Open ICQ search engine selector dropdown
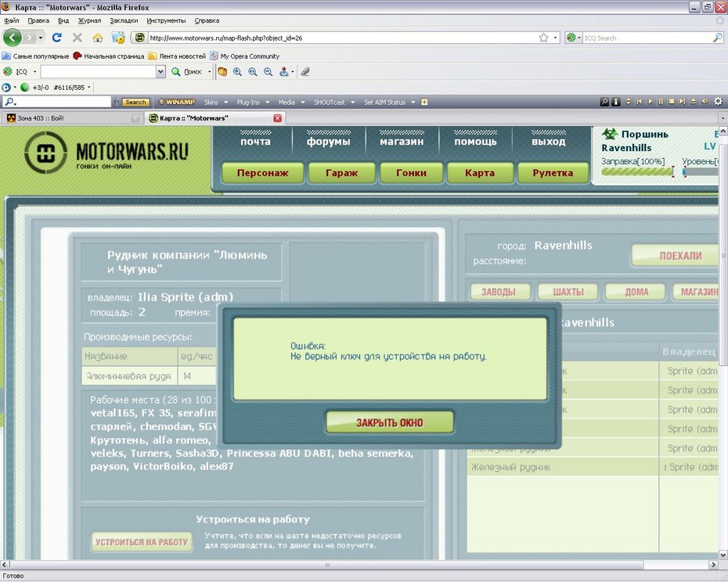The width and height of the screenshot is (728, 582). (574, 38)
